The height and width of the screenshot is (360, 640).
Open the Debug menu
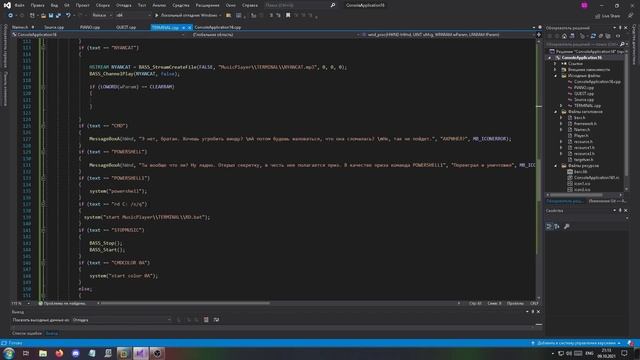123,5
